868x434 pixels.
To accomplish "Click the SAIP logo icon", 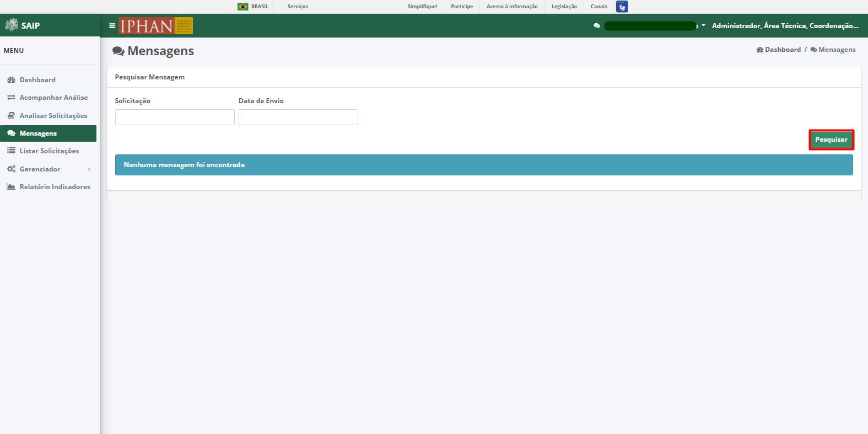I will tap(12, 25).
